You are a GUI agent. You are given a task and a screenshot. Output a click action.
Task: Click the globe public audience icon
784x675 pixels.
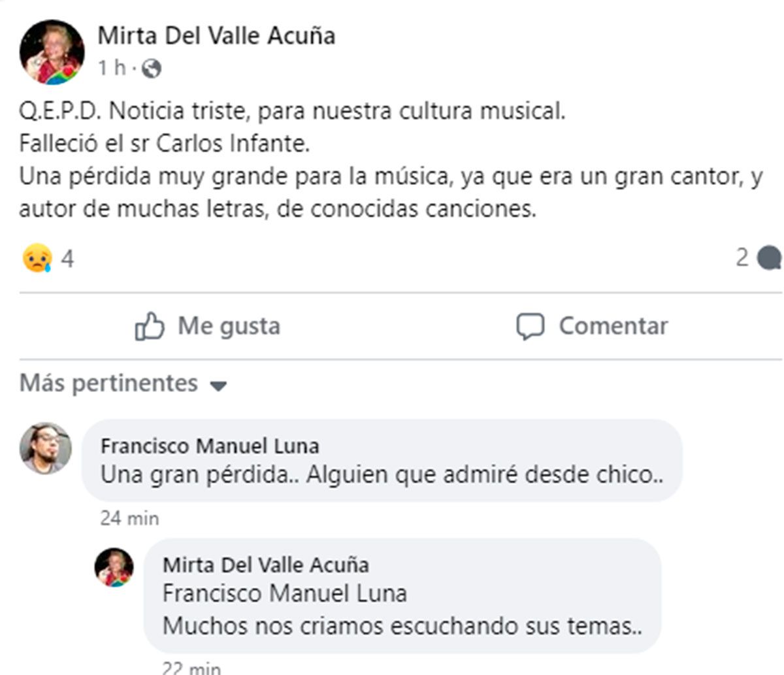coord(152,68)
